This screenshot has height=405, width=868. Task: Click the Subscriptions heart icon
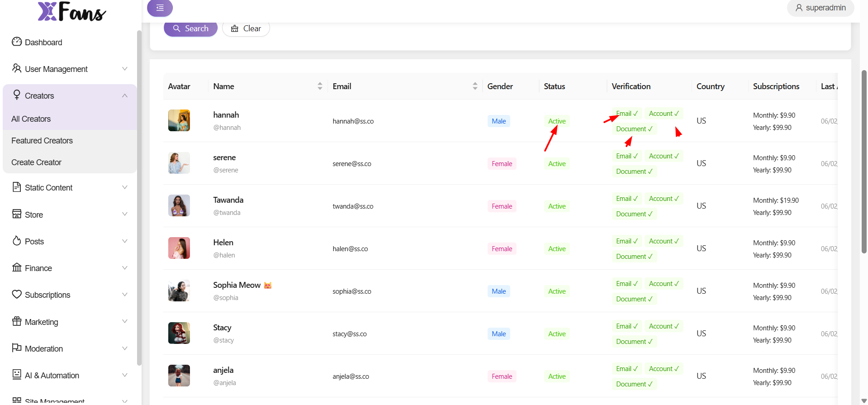[17, 294]
